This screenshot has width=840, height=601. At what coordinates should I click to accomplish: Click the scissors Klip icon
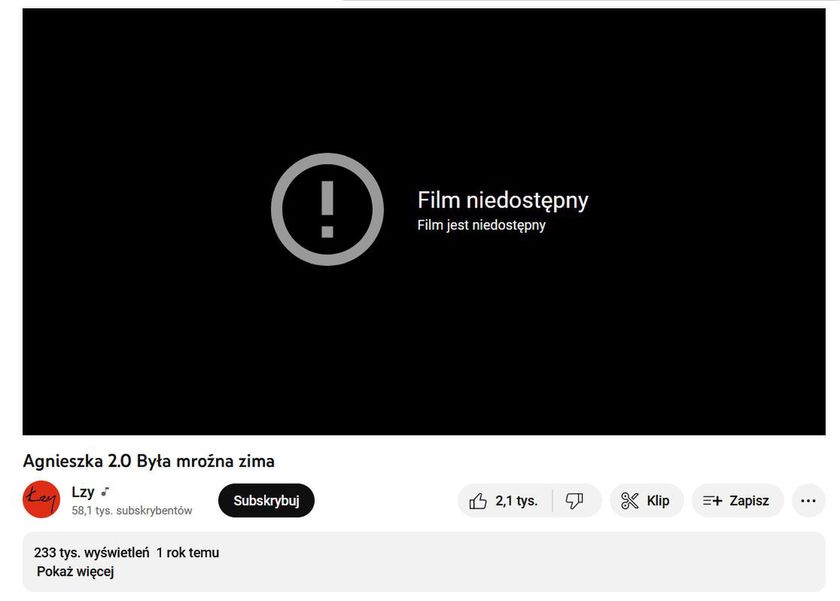click(629, 501)
